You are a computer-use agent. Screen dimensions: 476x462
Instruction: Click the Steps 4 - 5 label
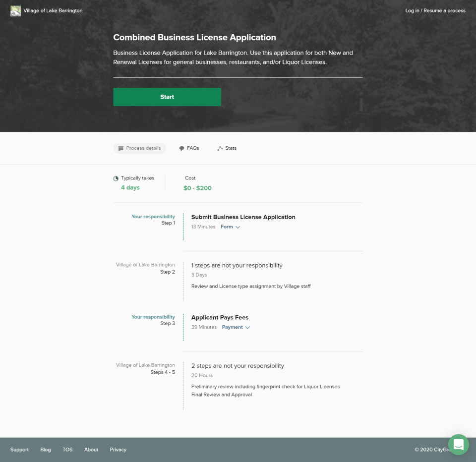coord(163,372)
